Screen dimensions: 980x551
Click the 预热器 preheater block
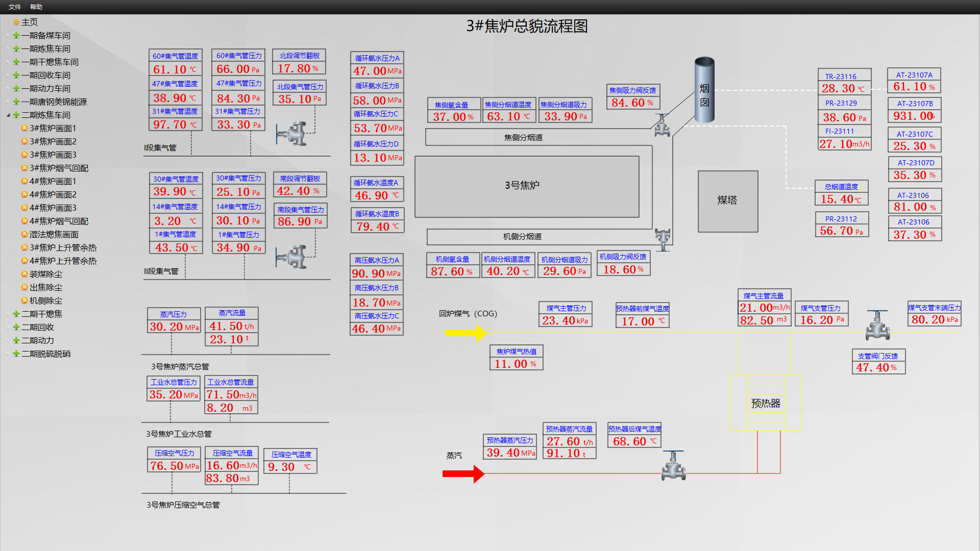766,403
